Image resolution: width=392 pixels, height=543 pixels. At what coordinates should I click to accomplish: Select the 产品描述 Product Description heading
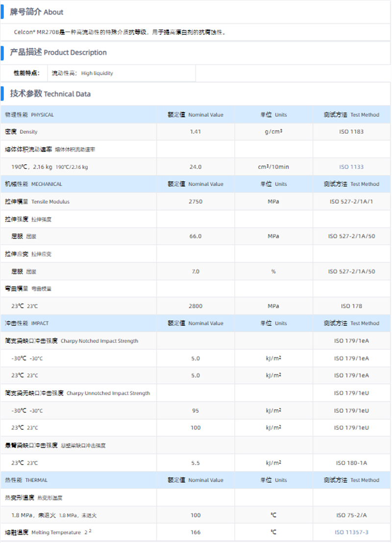(x=58, y=52)
